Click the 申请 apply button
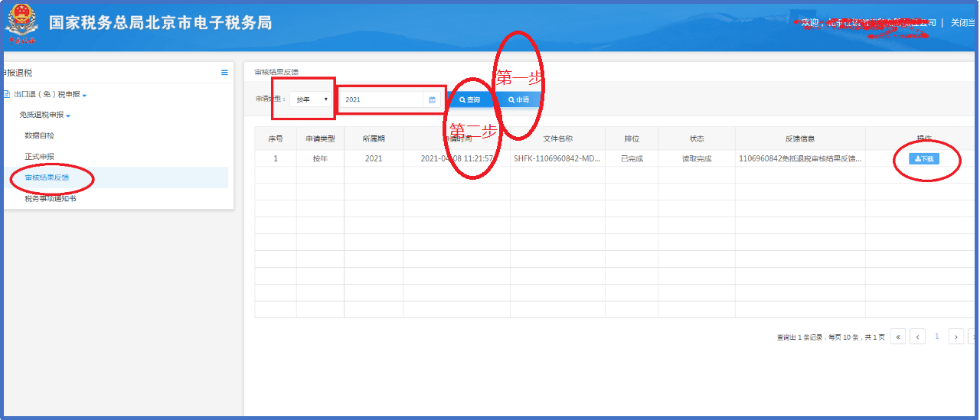This screenshot has height=420, width=980. [518, 99]
